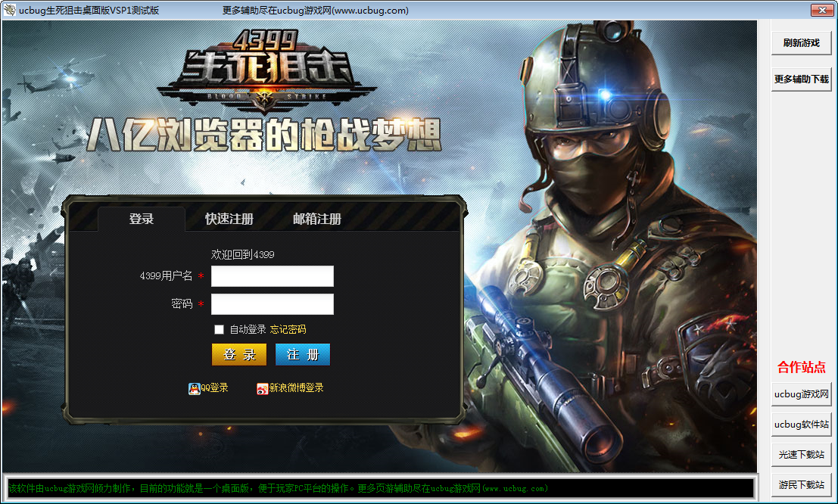Click the QQ penguin login icon
This screenshot has width=838, height=504.
pyautogui.click(x=194, y=388)
